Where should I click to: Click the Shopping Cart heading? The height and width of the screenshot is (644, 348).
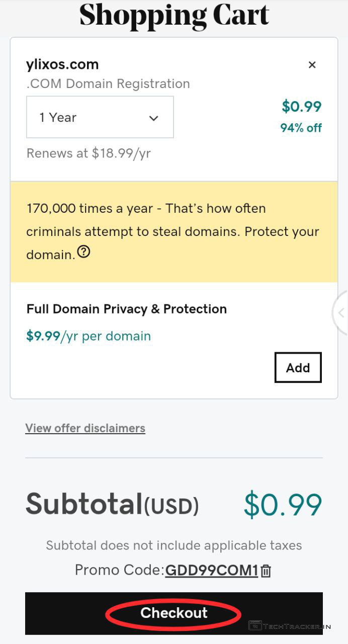(x=174, y=15)
